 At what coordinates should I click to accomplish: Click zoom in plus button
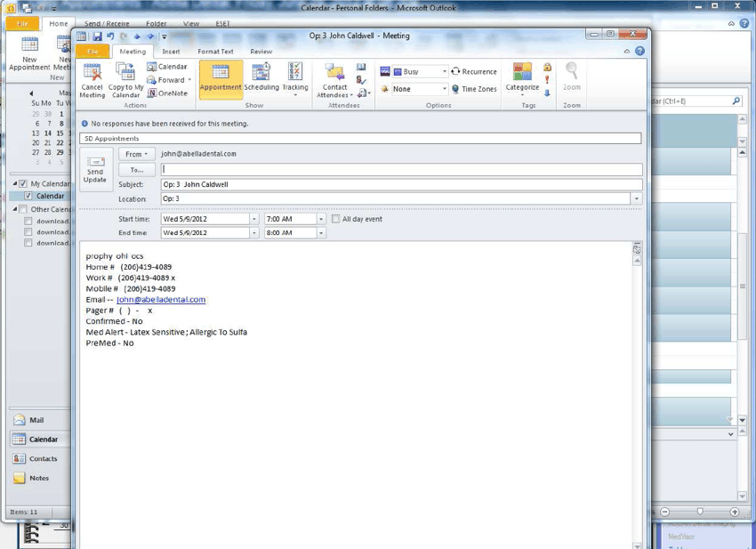tap(735, 512)
